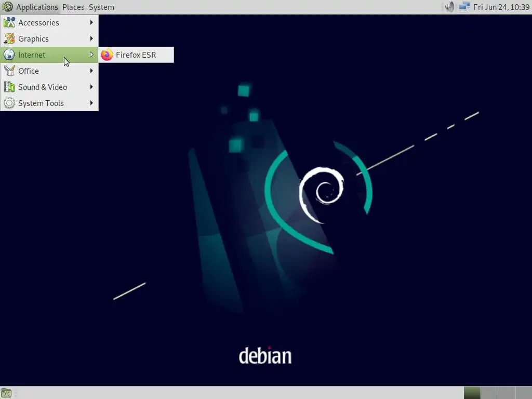Click the Graphics category icon
Viewport: 532px width, 399px height.
[9, 38]
